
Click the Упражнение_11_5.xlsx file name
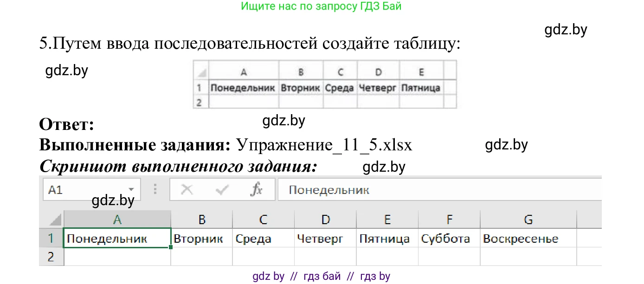pos(325,145)
